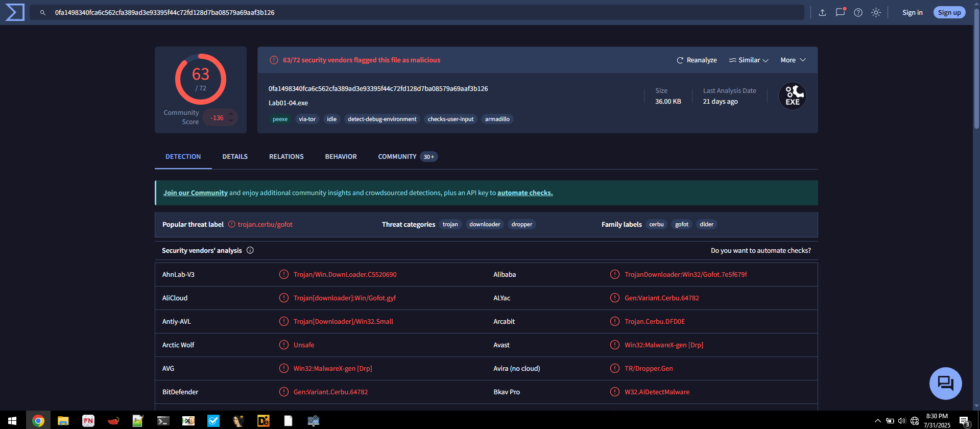Click the via-tor tag
Viewport: 980px width, 429px height.
[x=307, y=119]
